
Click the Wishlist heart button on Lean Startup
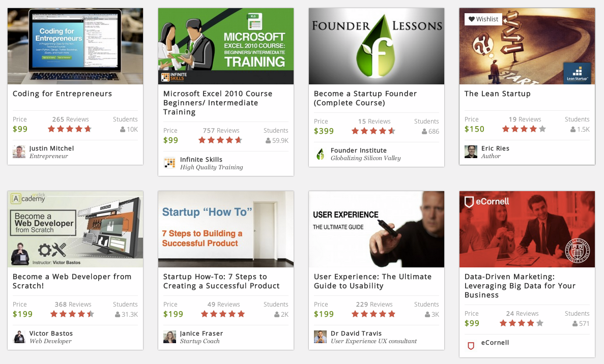[x=483, y=19]
